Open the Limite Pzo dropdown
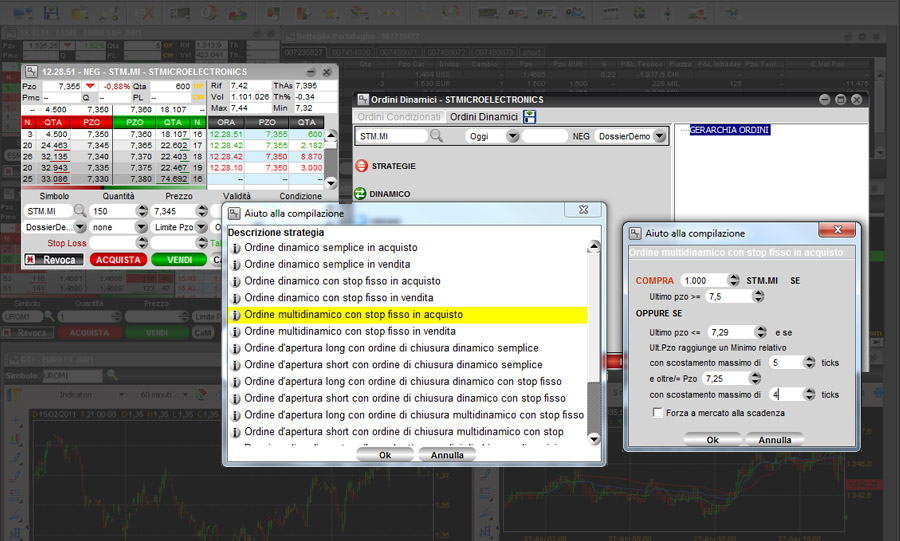The image size is (900, 541). point(201,227)
